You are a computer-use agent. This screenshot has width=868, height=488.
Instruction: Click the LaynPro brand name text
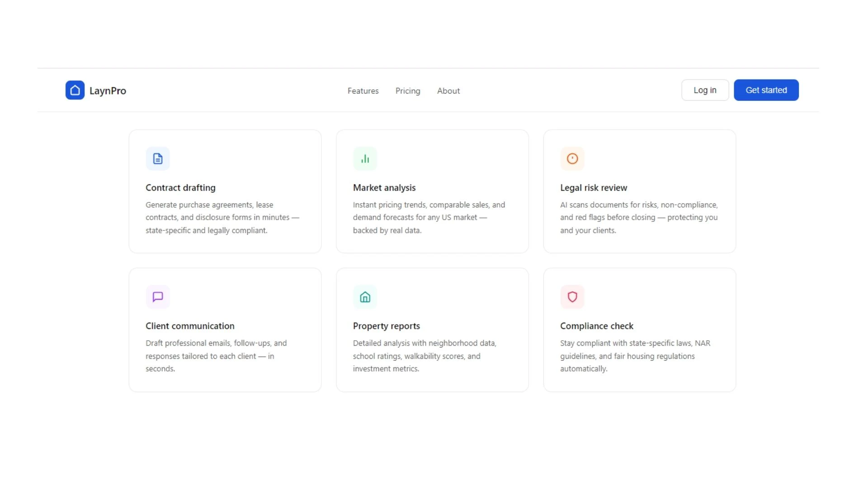click(x=108, y=91)
